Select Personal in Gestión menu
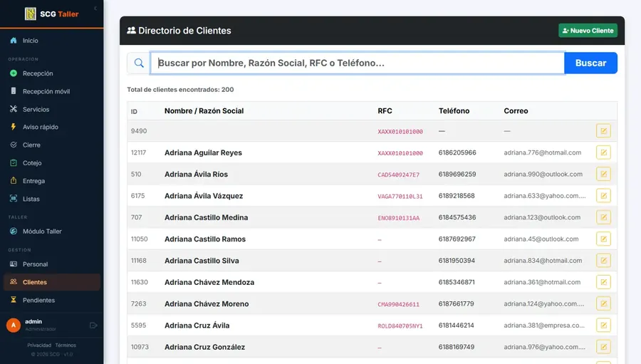 (x=51, y=264)
